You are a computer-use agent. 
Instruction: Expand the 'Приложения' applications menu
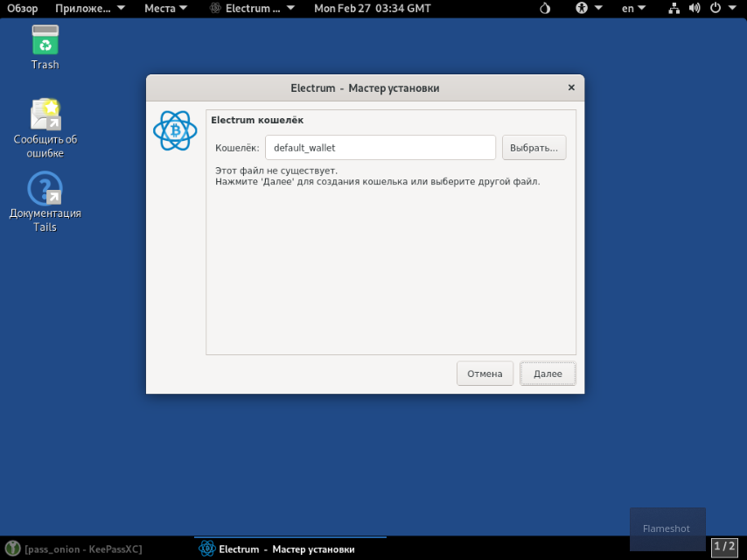click(89, 9)
